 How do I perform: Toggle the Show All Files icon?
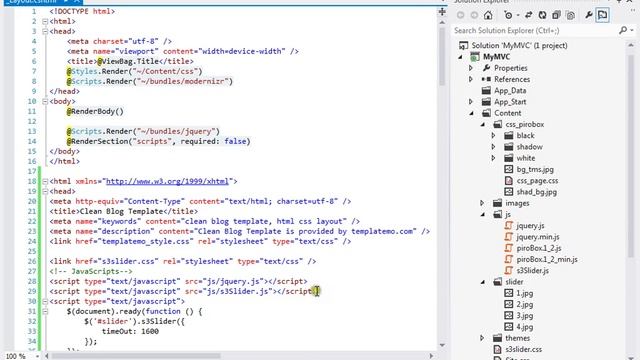pyautogui.click(x=571, y=16)
